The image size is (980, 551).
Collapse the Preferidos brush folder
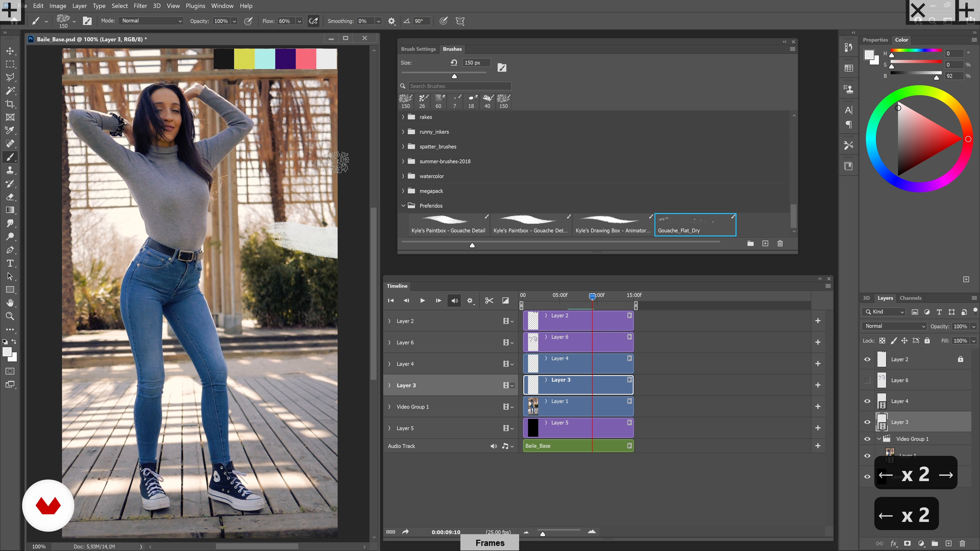point(403,206)
